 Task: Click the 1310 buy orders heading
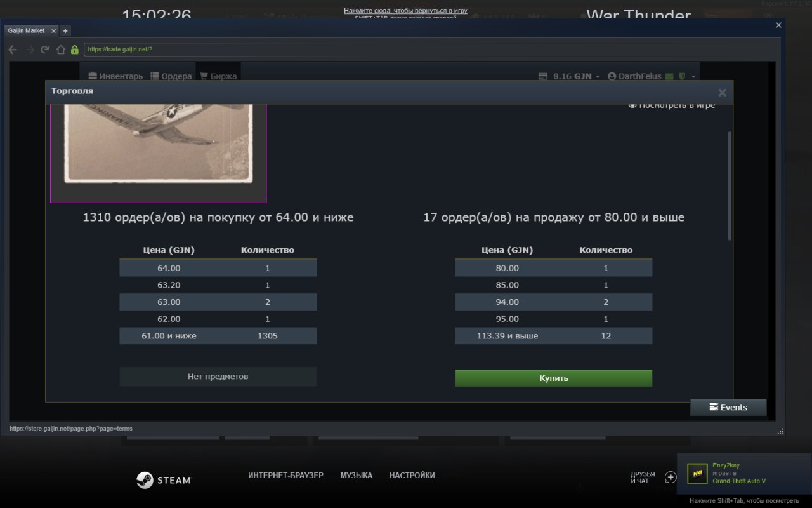(218, 217)
